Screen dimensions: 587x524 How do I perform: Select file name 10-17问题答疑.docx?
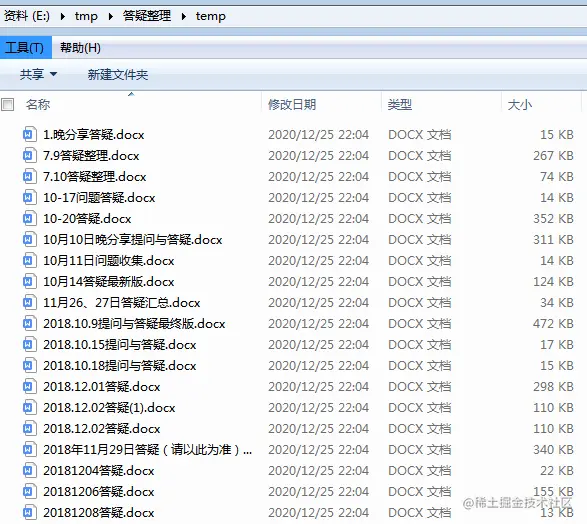[99, 198]
